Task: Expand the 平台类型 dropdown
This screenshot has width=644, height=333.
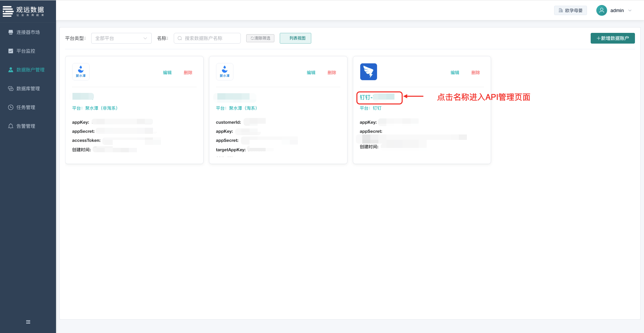Action: click(x=121, y=38)
